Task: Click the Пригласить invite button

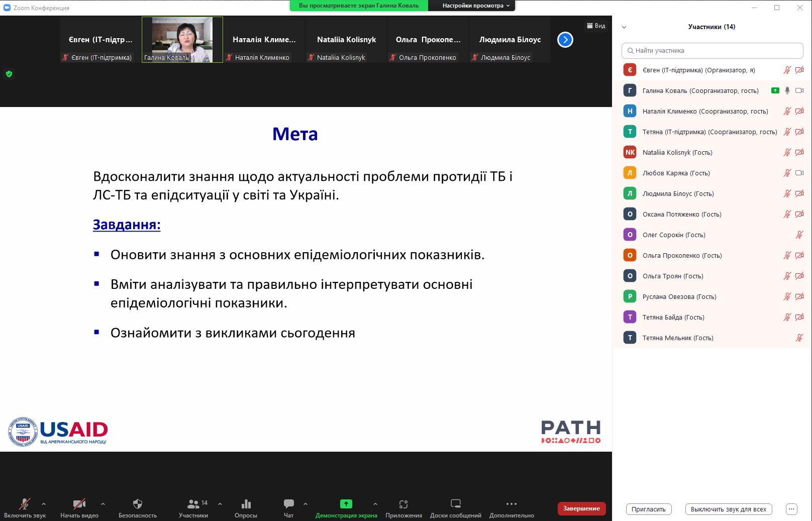Action: pyautogui.click(x=648, y=509)
